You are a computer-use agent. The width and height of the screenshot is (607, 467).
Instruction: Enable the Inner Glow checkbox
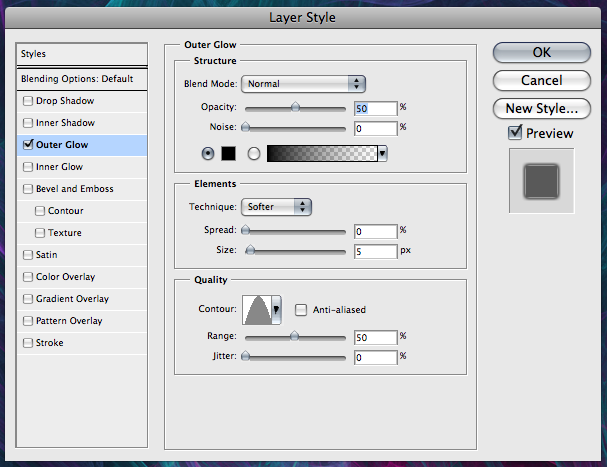[x=28, y=167]
